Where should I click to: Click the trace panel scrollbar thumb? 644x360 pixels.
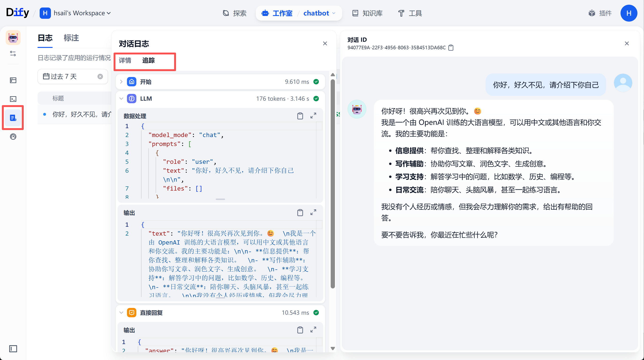(333, 184)
